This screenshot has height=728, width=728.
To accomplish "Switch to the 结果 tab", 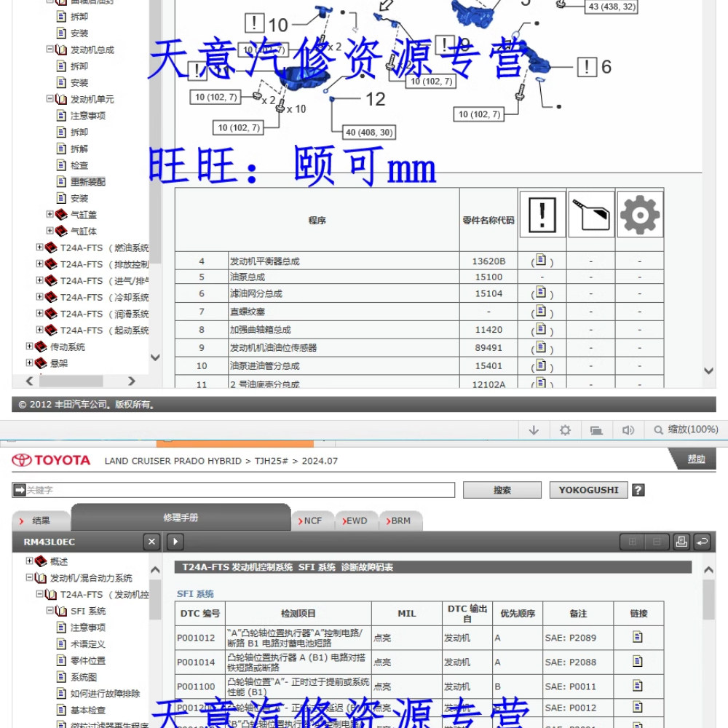I will pos(41,521).
